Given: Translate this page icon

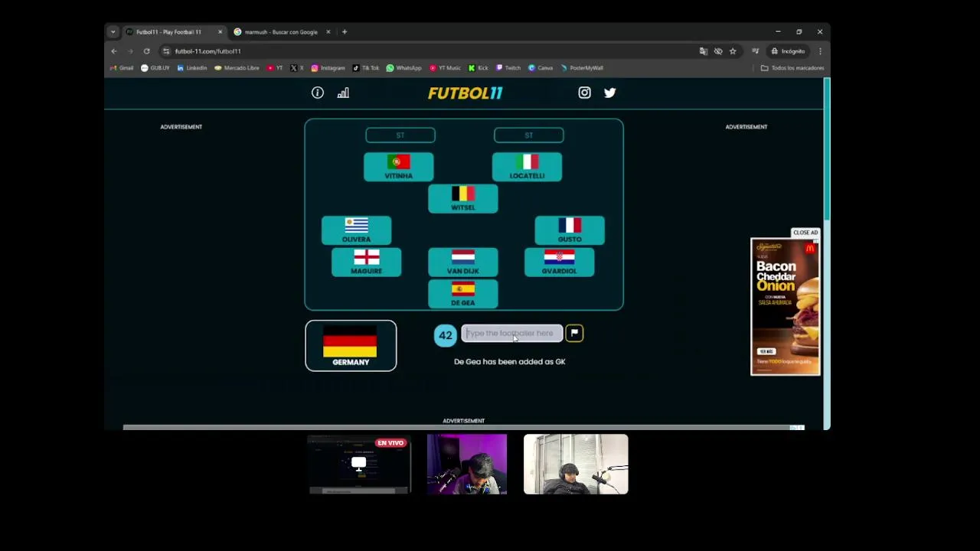Looking at the screenshot, I should tap(704, 51).
